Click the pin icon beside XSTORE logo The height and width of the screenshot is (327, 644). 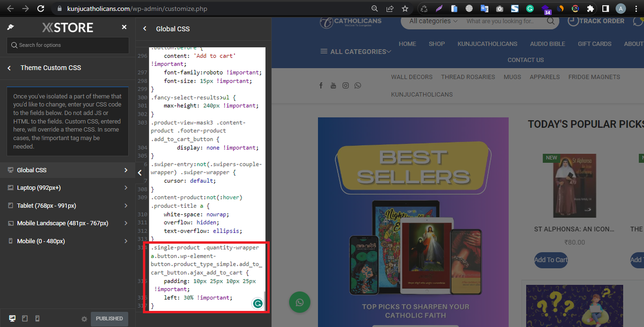pos(11,27)
